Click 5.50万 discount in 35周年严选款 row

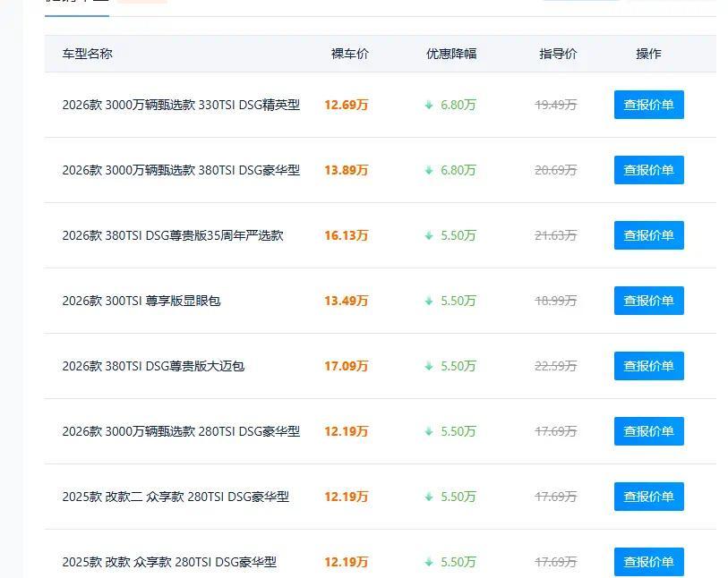coord(458,235)
